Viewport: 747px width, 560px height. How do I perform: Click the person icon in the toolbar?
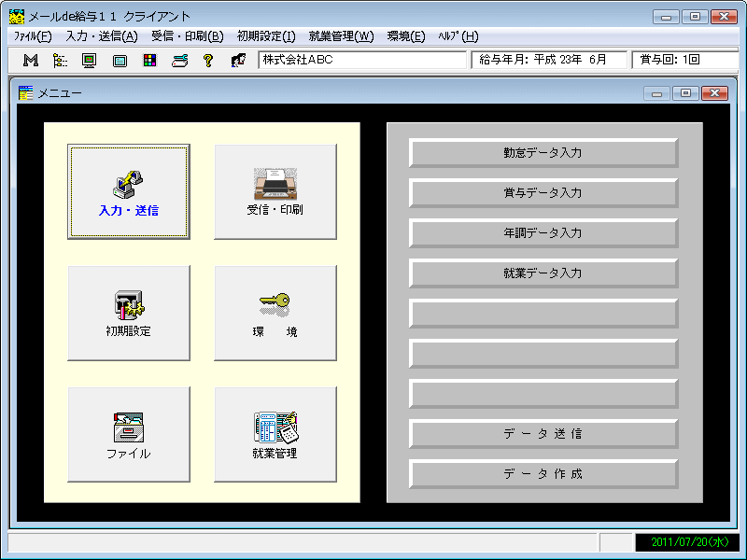[x=238, y=60]
